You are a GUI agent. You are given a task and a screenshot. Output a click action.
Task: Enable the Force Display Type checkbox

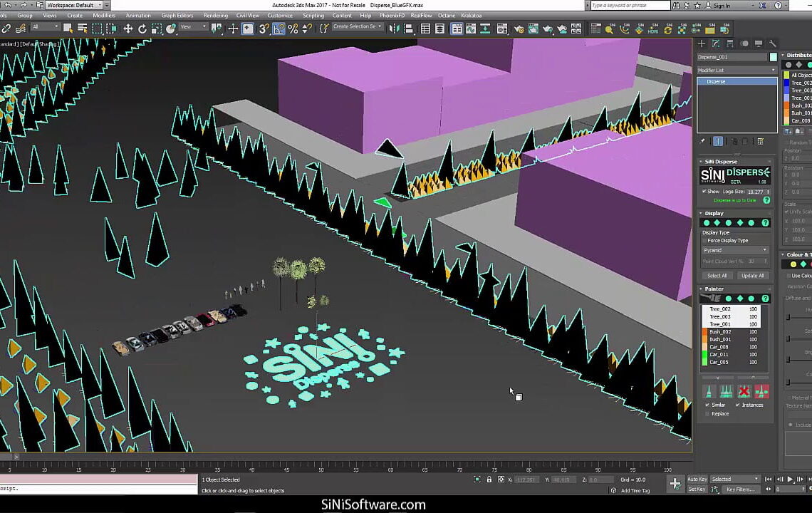[704, 241]
